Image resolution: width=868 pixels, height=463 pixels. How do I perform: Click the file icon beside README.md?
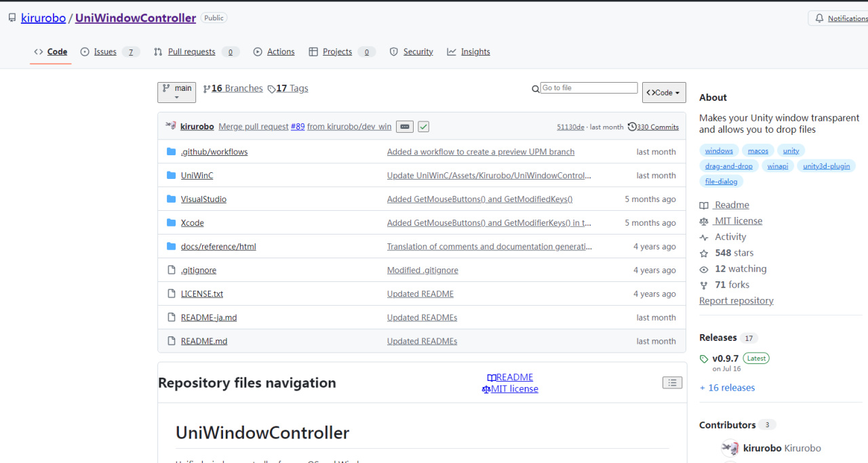pos(172,342)
